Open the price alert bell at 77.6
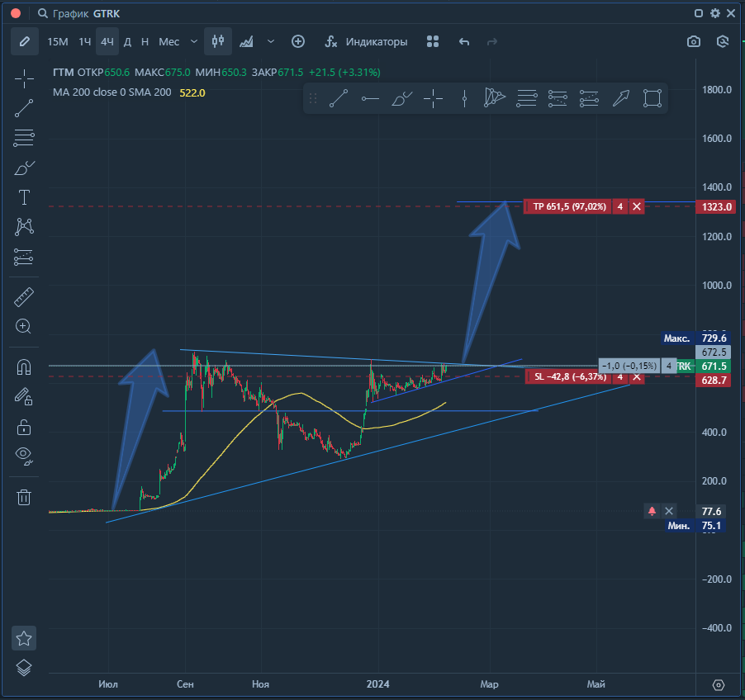Image resolution: width=745 pixels, height=700 pixels. tap(652, 511)
